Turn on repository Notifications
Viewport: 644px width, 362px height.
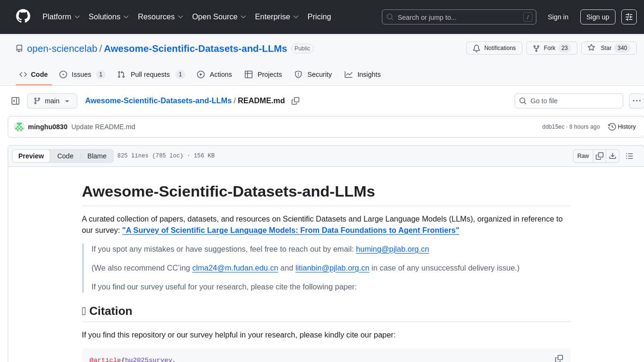coord(494,48)
